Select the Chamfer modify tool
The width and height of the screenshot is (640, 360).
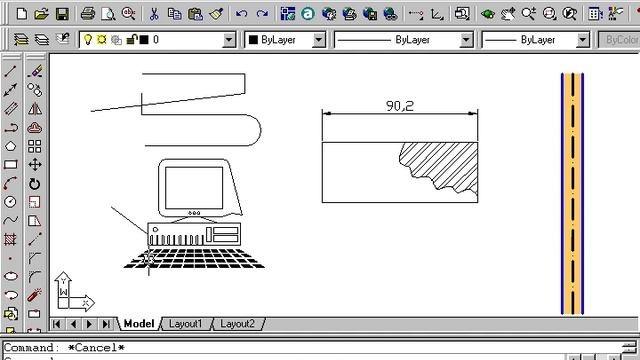[x=35, y=258]
